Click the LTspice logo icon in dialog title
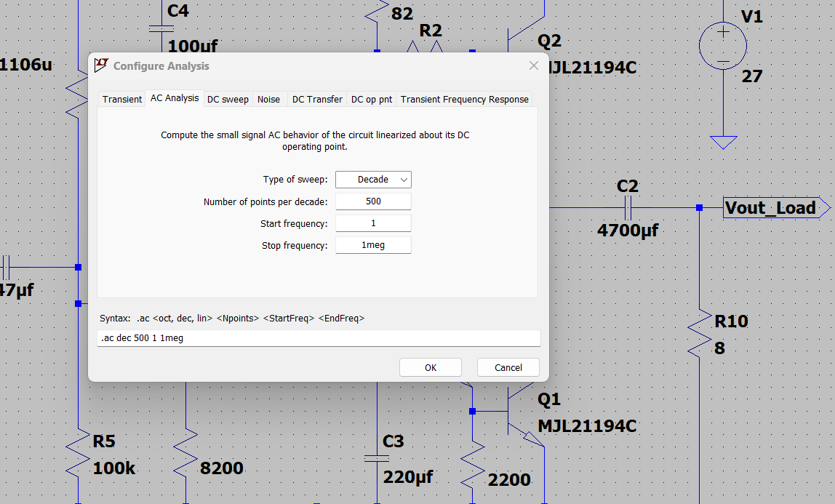The image size is (835, 504). [x=101, y=65]
